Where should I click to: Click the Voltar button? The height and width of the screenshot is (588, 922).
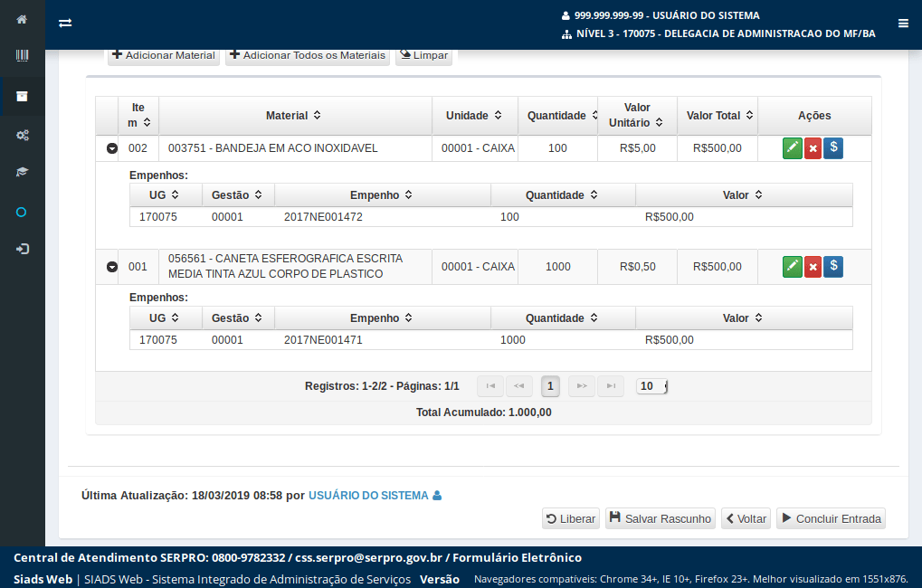(746, 518)
